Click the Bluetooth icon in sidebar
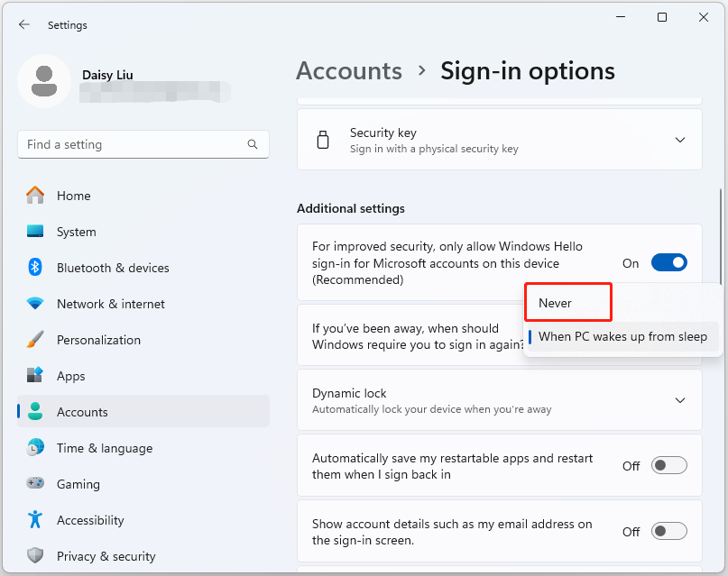728x576 pixels. [x=35, y=268]
